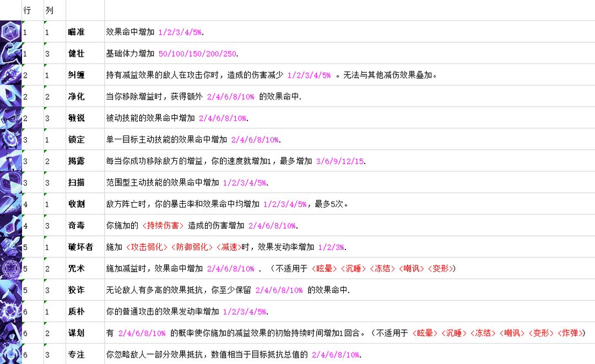Select the scythe icon in the 收割 row
Image resolution: width=595 pixels, height=364 pixels.
pyautogui.click(x=10, y=204)
